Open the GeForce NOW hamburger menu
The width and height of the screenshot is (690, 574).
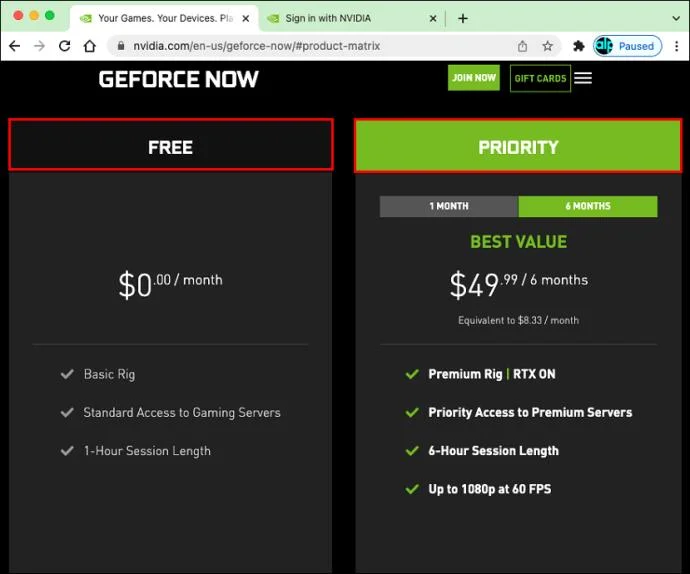(x=583, y=78)
